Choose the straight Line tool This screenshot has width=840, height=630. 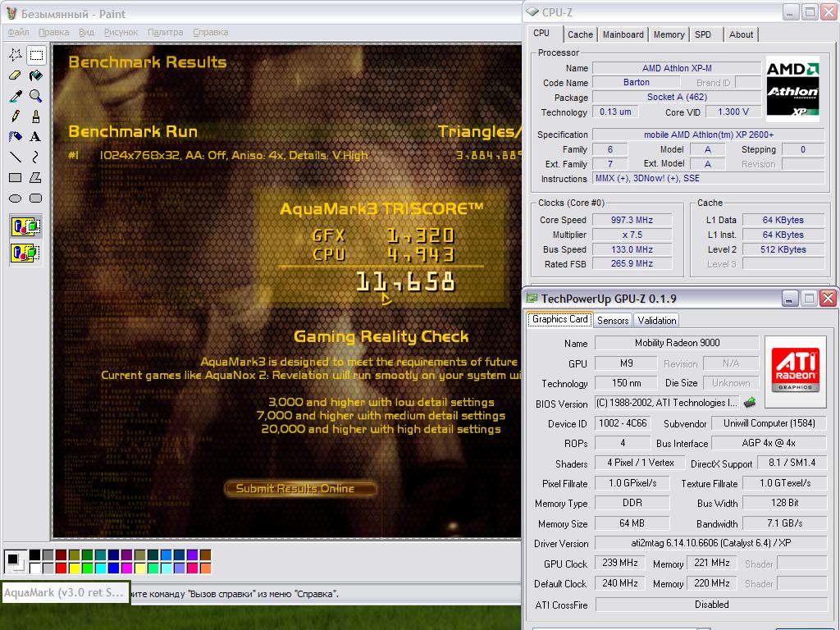coord(16,157)
